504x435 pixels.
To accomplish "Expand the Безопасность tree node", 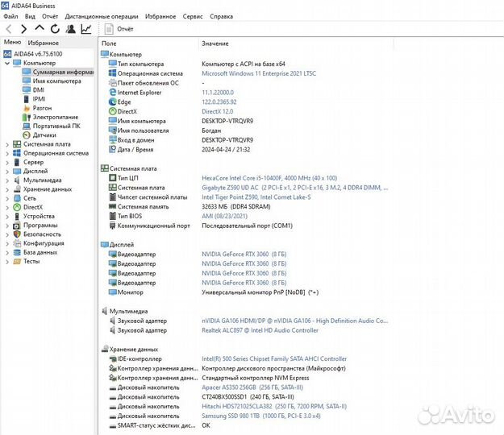I will point(7,234).
